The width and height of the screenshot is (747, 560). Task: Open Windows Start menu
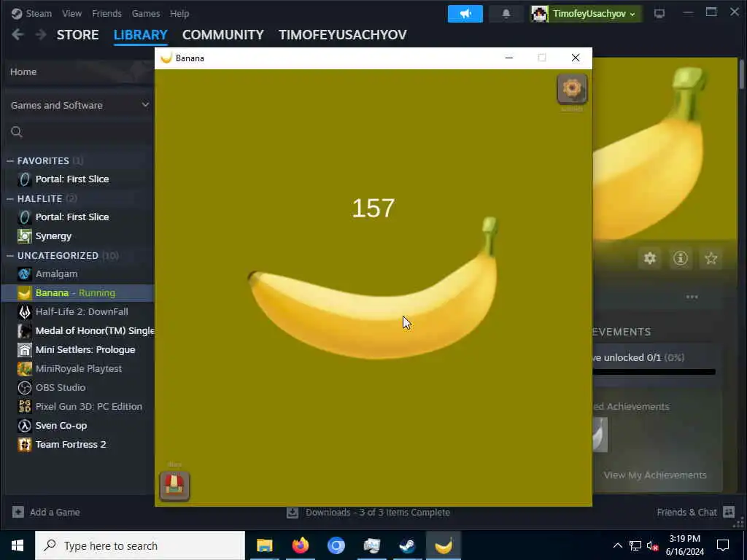(18, 545)
